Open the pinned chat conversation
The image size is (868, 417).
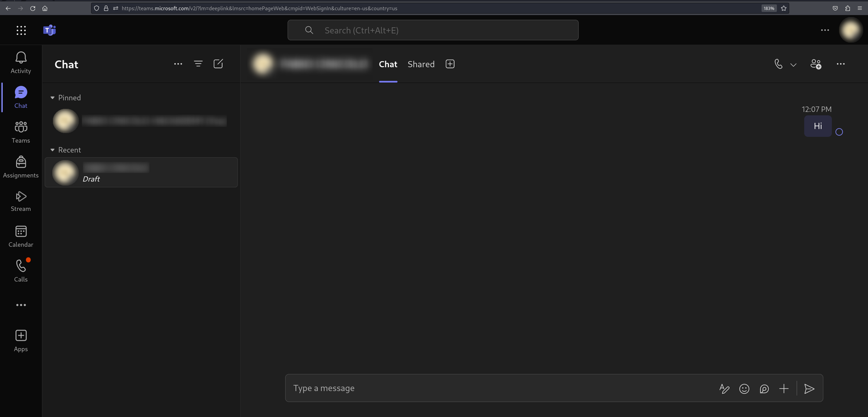coord(141,121)
